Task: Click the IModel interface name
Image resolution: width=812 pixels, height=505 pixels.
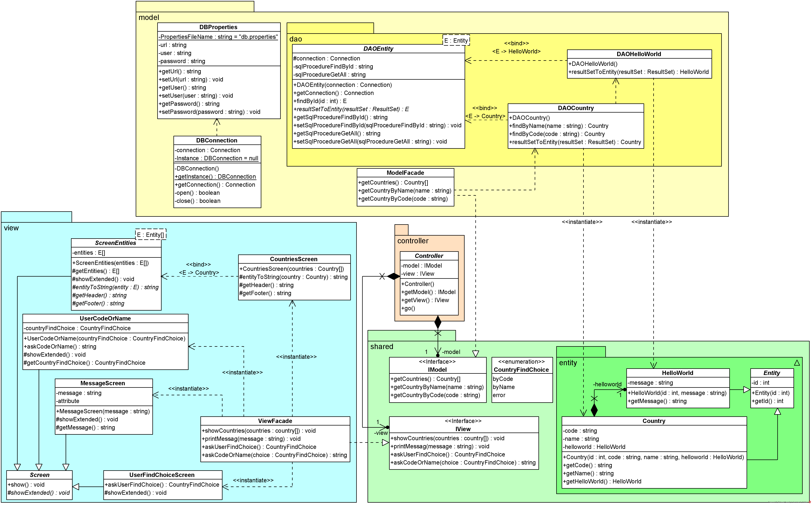Action: pyautogui.click(x=437, y=370)
